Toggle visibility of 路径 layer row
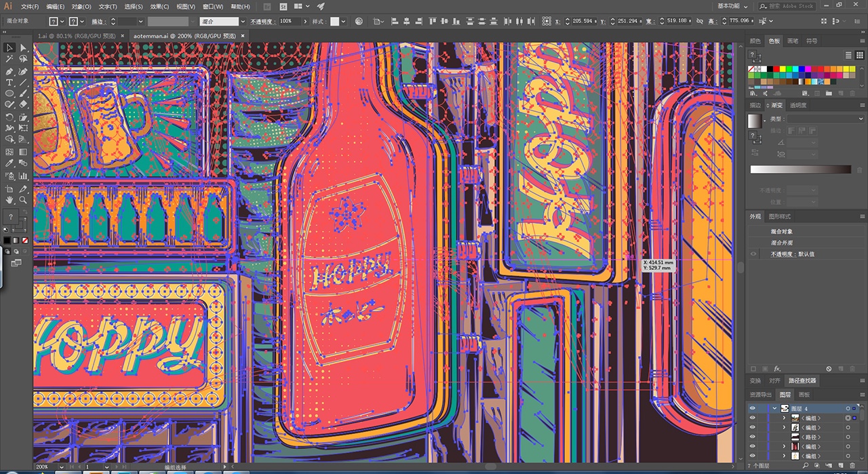Screen dimensions: 868x474 [752, 437]
